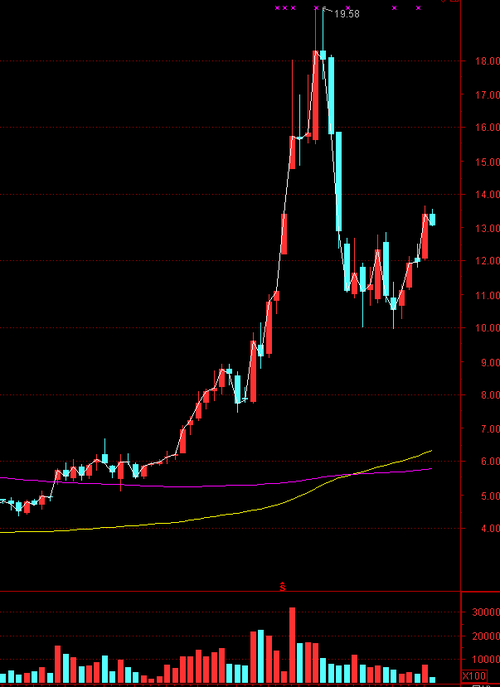500x687 pixels.
Task: Click where yellow and purple lines cross
Action: click(353, 474)
